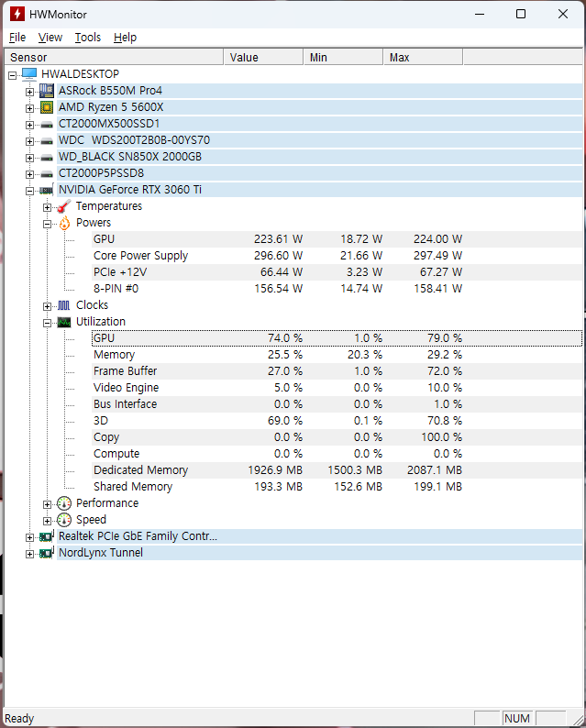Click the Powers flame icon
The height and width of the screenshot is (728, 586).
64,223
